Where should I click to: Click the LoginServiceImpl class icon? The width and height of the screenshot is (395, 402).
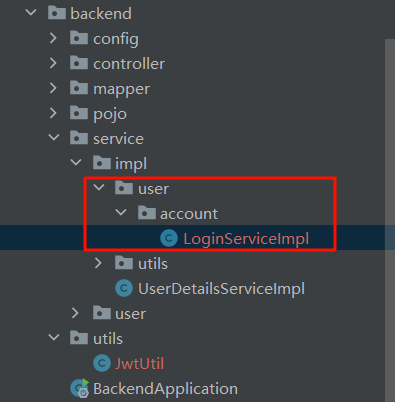[169, 238]
